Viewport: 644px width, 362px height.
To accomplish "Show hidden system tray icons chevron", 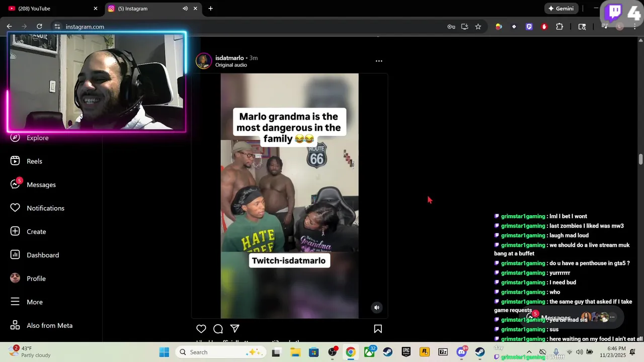I will (529, 352).
